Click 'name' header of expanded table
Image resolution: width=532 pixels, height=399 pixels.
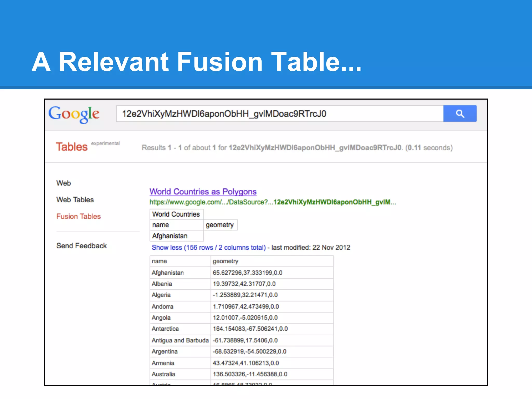(180, 261)
